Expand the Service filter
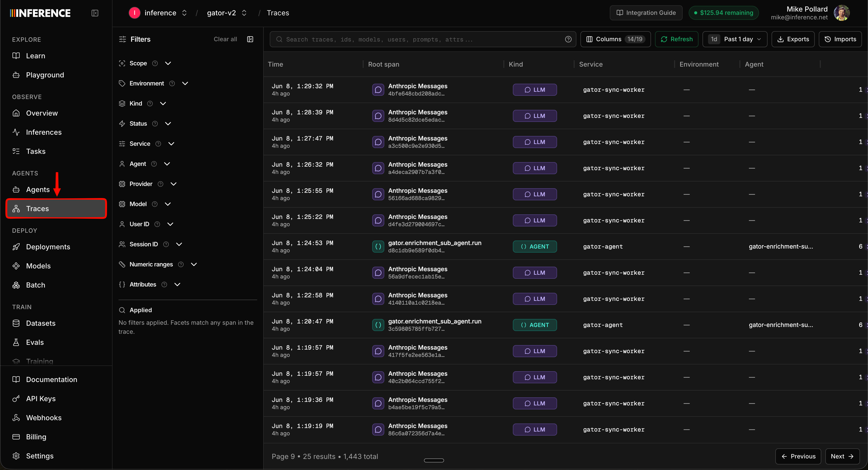This screenshot has width=868, height=470. point(171,144)
